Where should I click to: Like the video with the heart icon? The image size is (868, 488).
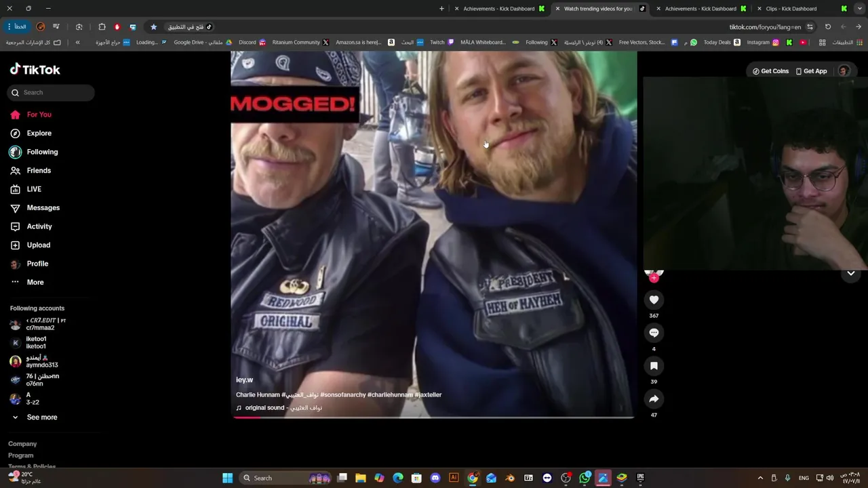(x=654, y=300)
